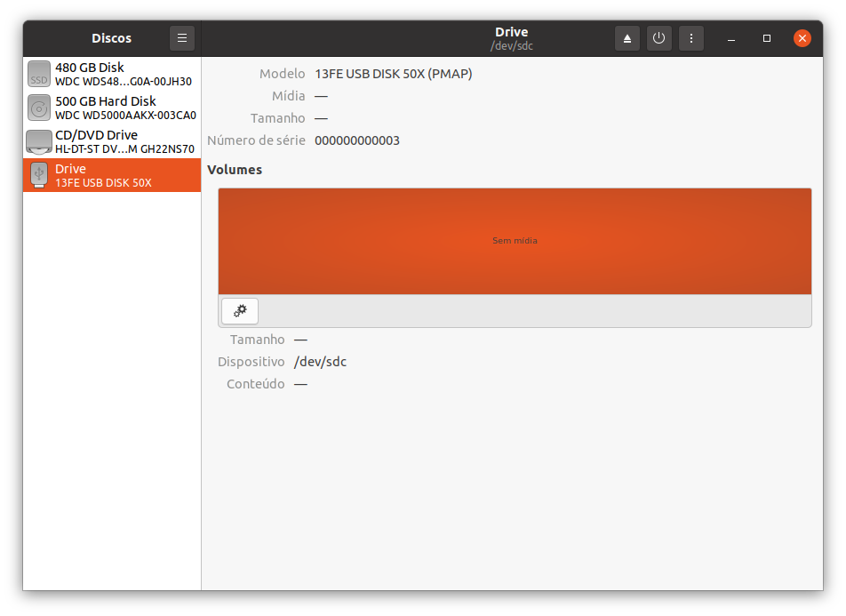Select the USB Drive icon in sidebar
The width and height of the screenshot is (846, 616).
(x=39, y=175)
